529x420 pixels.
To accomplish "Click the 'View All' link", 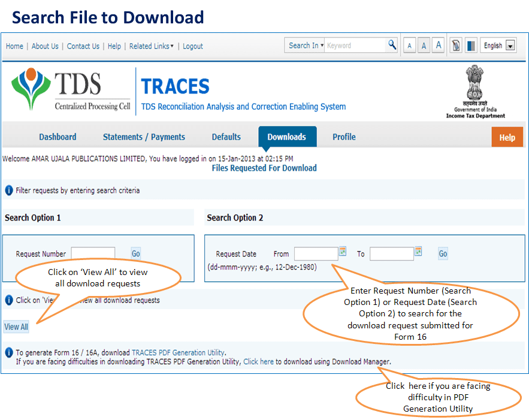I will [x=16, y=327].
